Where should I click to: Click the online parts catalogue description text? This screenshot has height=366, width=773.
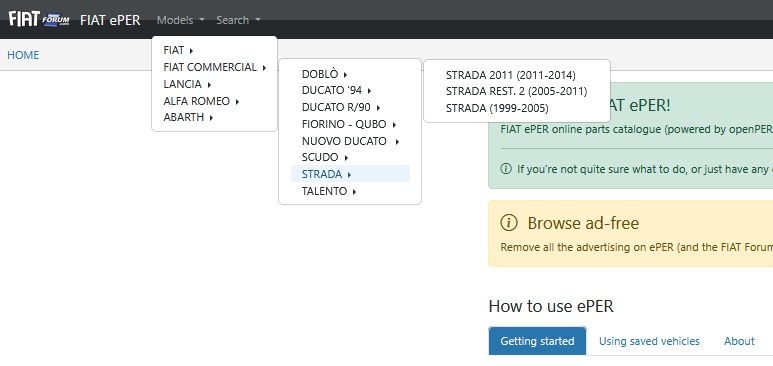click(x=636, y=129)
